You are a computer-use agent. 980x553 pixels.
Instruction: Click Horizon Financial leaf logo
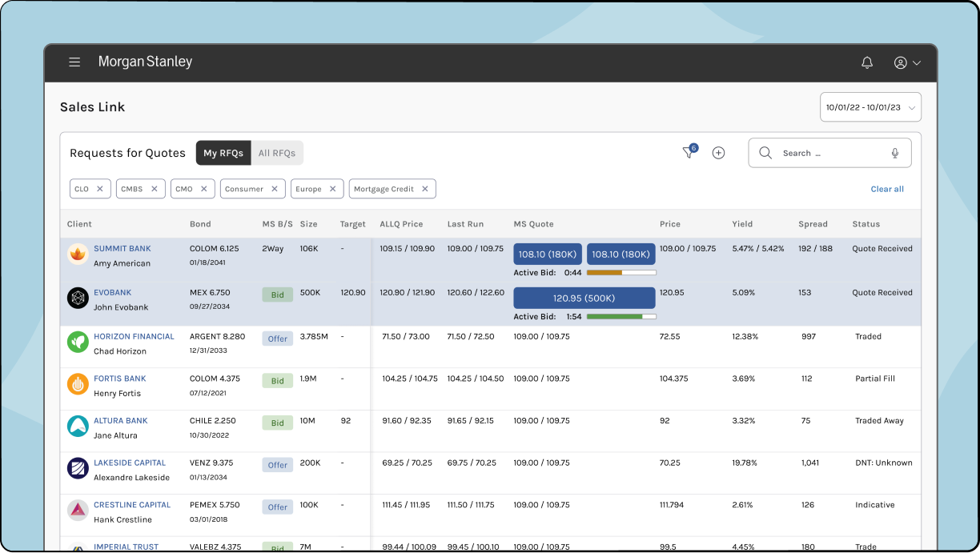click(78, 343)
